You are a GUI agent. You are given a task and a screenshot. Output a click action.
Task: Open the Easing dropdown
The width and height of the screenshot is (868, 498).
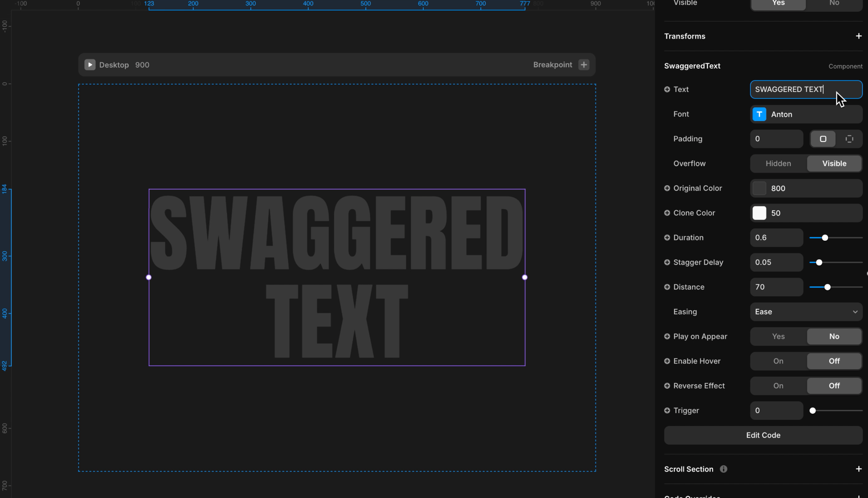pos(806,311)
